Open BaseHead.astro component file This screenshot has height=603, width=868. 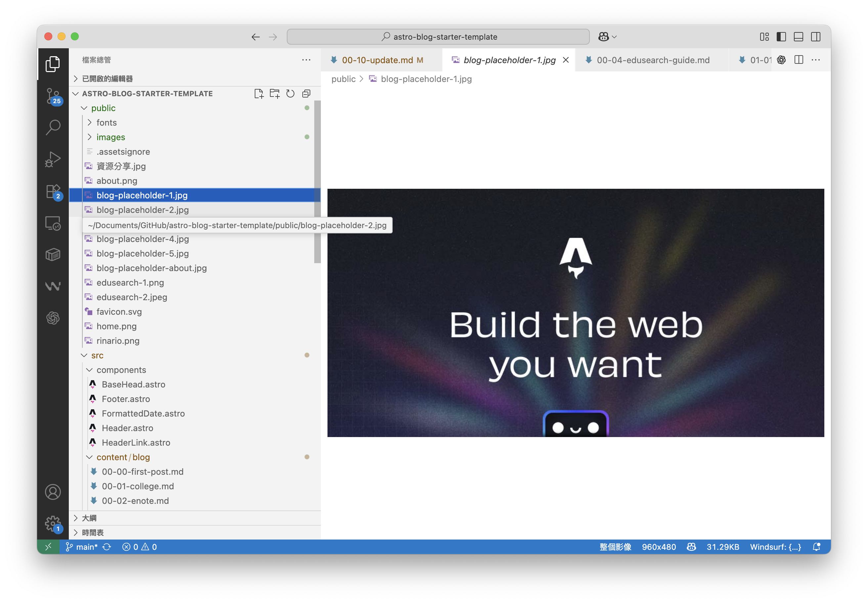click(x=195, y=384)
